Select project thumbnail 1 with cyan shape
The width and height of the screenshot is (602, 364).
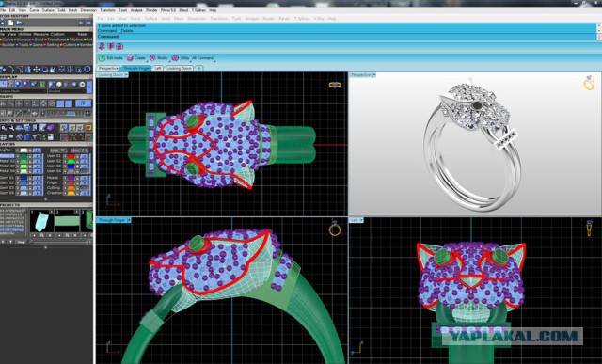pos(41,221)
